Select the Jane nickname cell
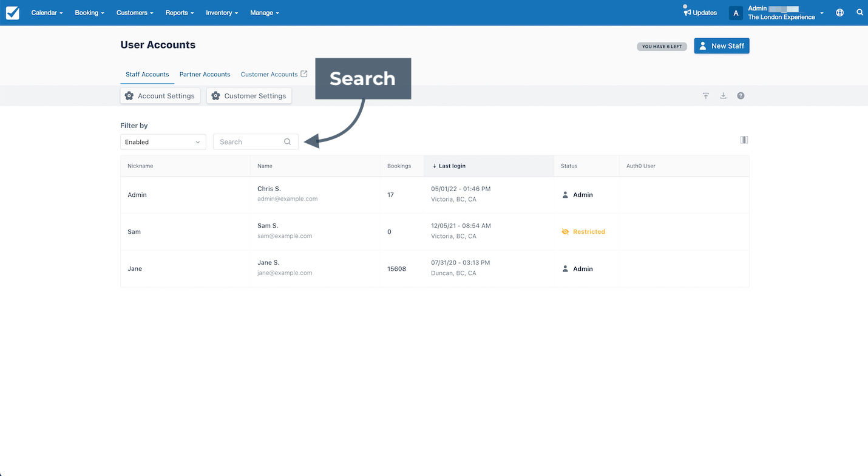The height and width of the screenshot is (476, 868). click(135, 268)
